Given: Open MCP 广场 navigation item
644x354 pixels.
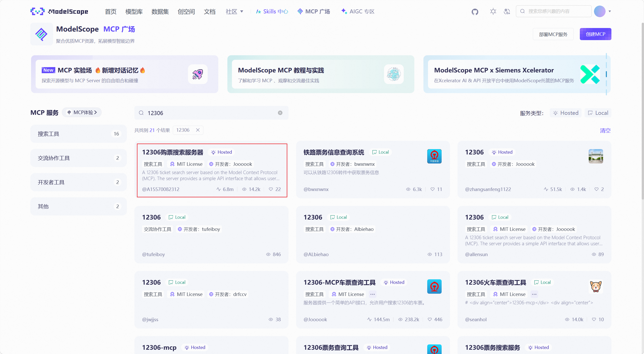Looking at the screenshot, I should [x=314, y=11].
